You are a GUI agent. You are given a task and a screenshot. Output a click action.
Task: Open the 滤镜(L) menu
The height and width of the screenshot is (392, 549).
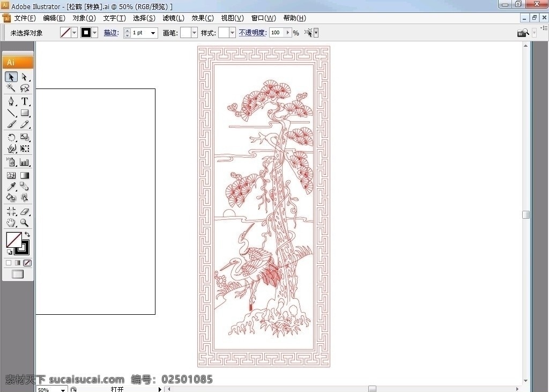tap(174, 18)
